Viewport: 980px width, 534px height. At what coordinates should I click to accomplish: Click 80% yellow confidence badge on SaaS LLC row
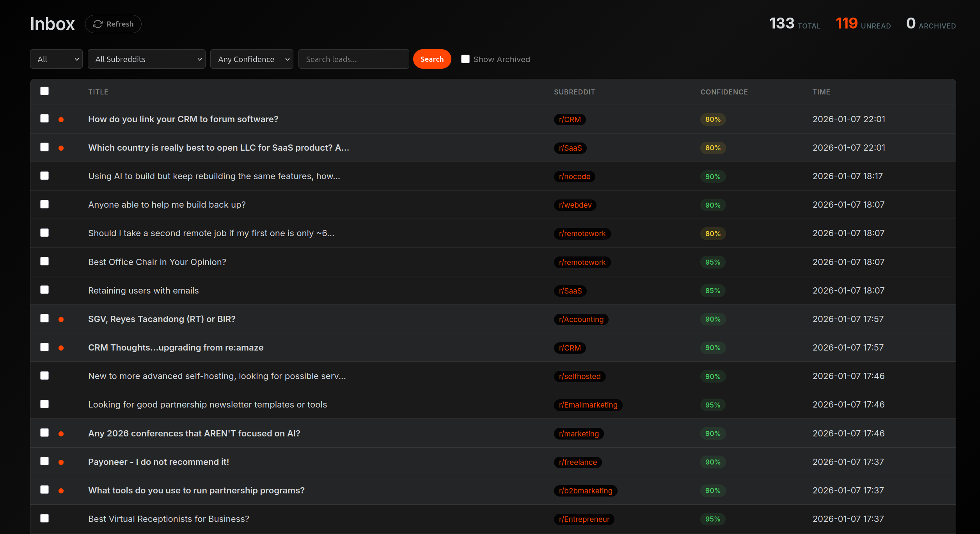click(712, 148)
